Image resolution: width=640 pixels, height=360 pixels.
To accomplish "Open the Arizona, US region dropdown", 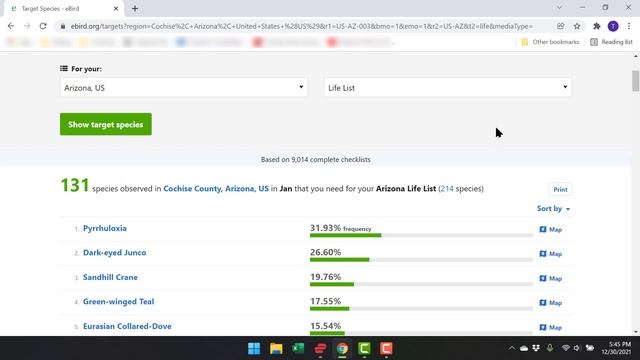I will 184,87.
